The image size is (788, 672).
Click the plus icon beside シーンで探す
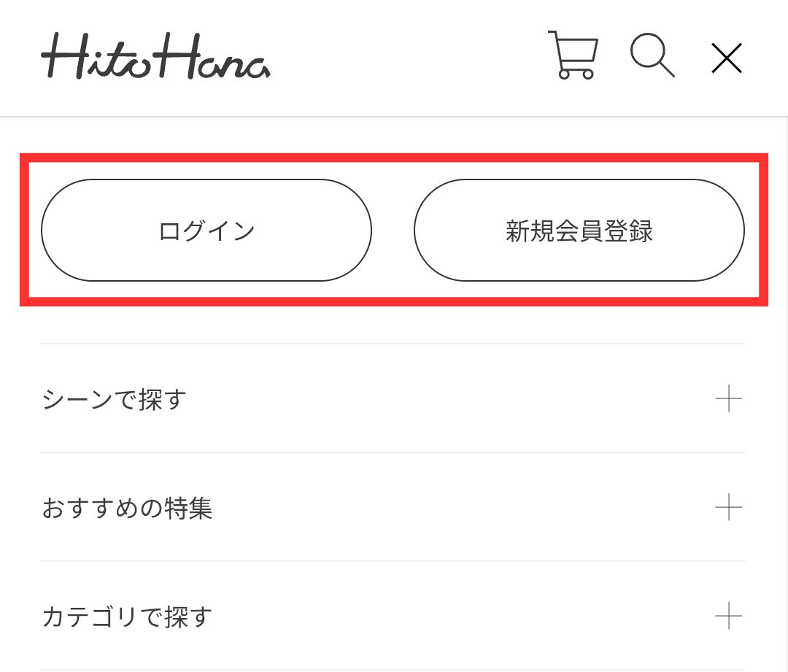pos(730,398)
